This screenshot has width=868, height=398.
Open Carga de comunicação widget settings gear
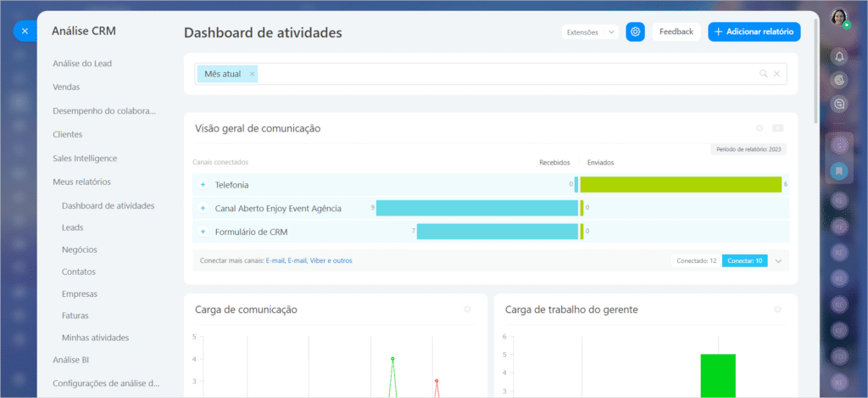tap(467, 310)
